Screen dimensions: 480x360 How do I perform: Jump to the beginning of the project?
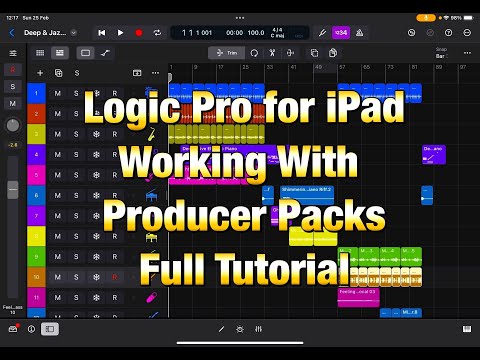click(x=102, y=33)
